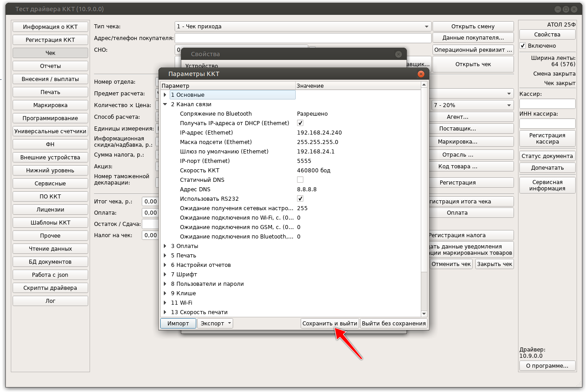
Task: Expand the '1 Основные' group
Action: point(165,95)
